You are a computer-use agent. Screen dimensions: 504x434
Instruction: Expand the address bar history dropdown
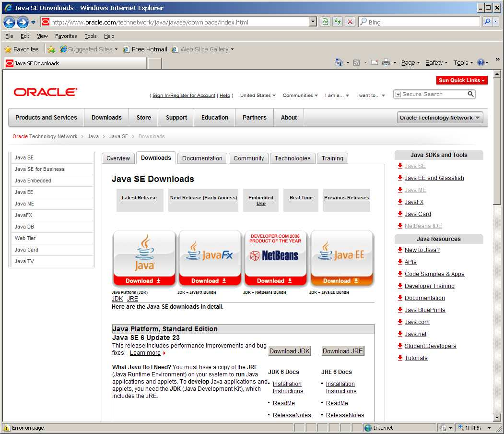click(313, 22)
